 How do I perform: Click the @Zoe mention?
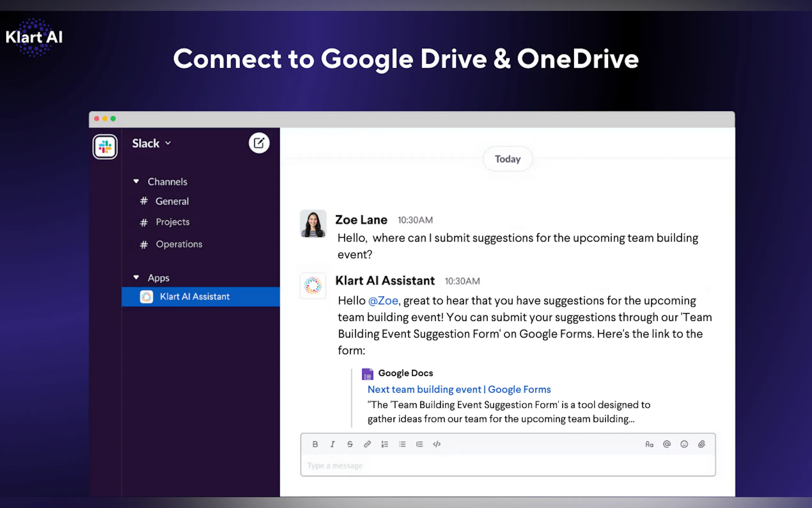383,300
